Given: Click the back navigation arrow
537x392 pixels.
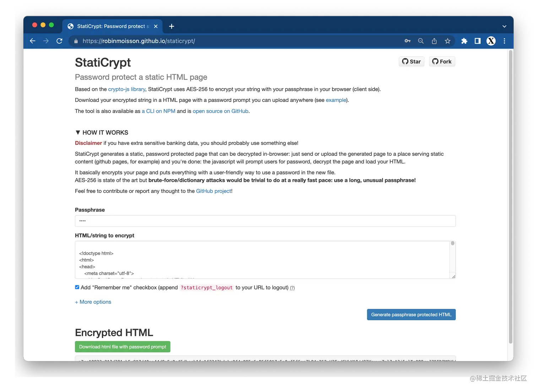Looking at the screenshot, I should coord(32,41).
